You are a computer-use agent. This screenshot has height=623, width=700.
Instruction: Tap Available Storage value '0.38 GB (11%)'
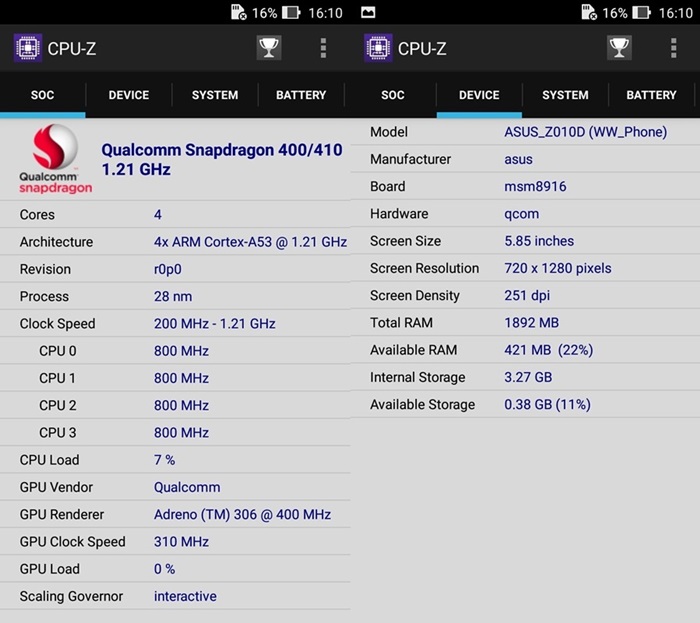click(x=547, y=404)
